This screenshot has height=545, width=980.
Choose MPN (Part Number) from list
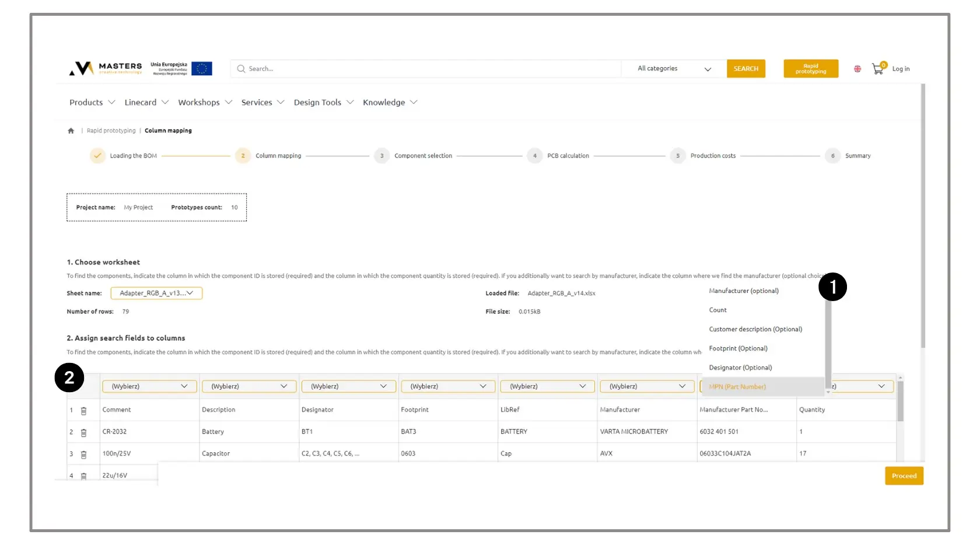[x=737, y=387]
